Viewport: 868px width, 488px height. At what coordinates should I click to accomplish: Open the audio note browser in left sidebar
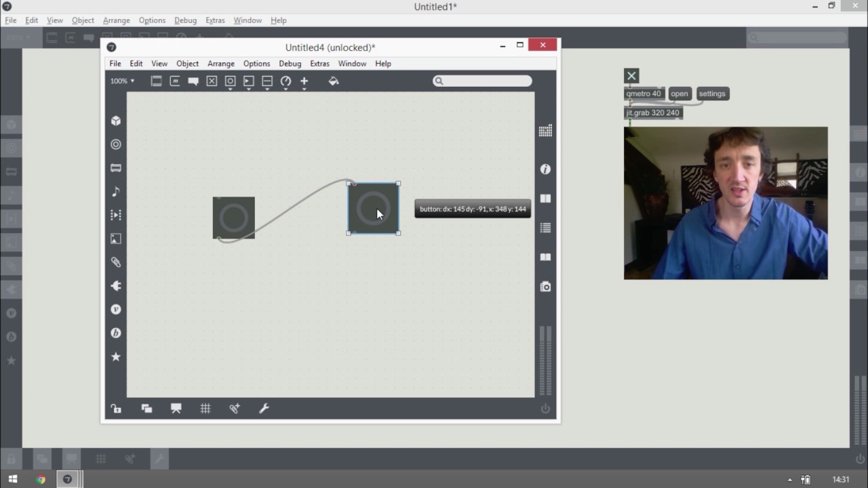coord(116,192)
